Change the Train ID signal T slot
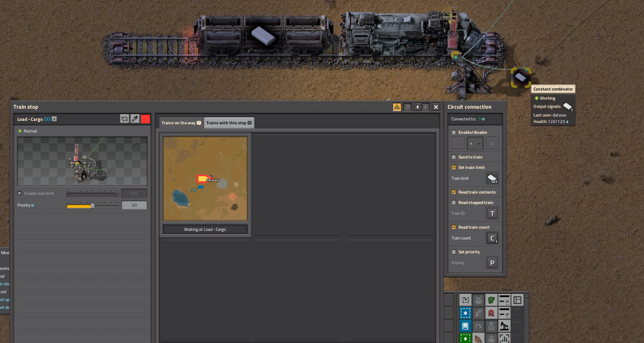 coord(492,214)
